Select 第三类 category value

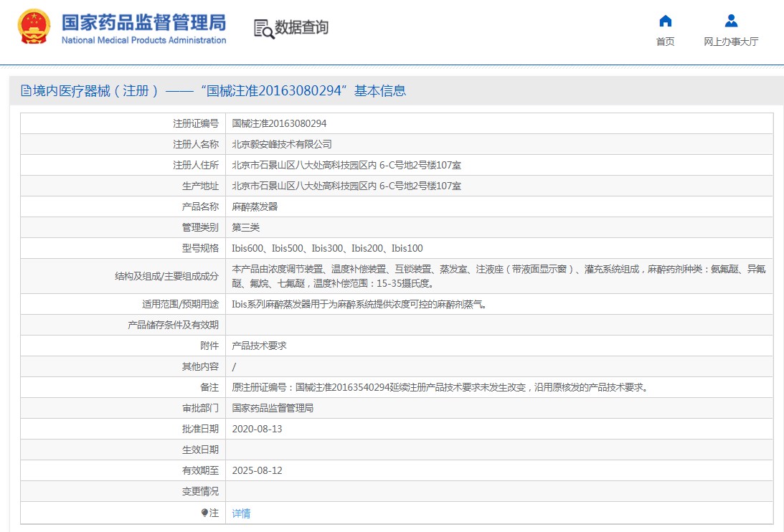pos(246,227)
